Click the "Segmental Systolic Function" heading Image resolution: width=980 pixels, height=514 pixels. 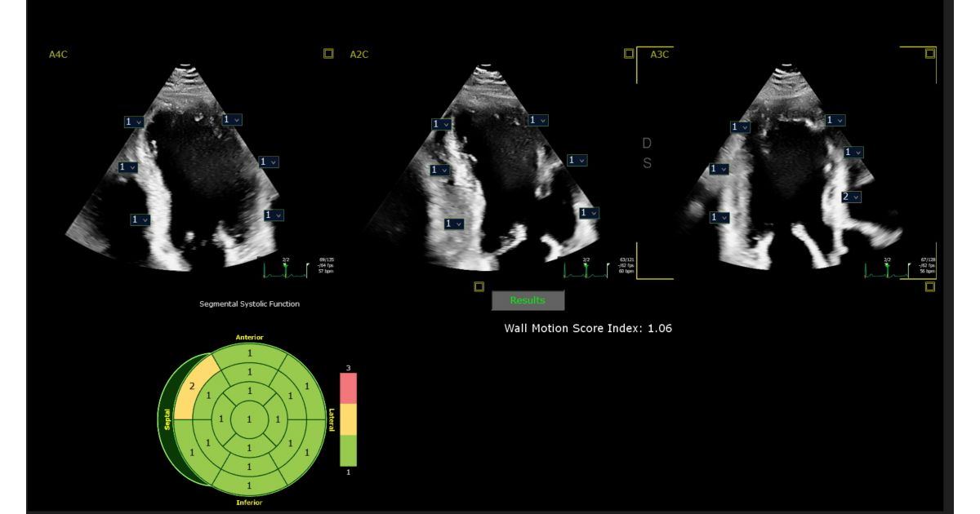[250, 304]
